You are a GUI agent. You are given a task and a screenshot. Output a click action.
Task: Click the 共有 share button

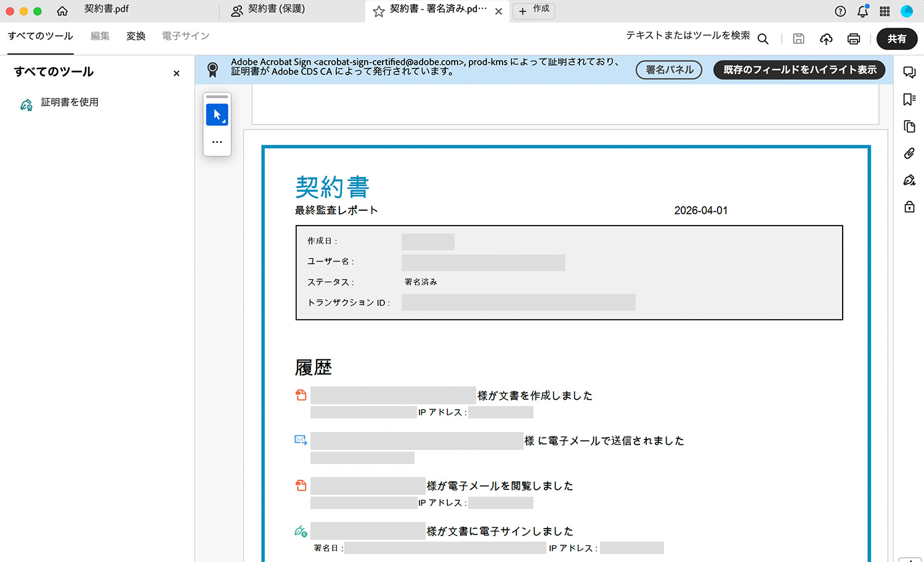point(897,39)
